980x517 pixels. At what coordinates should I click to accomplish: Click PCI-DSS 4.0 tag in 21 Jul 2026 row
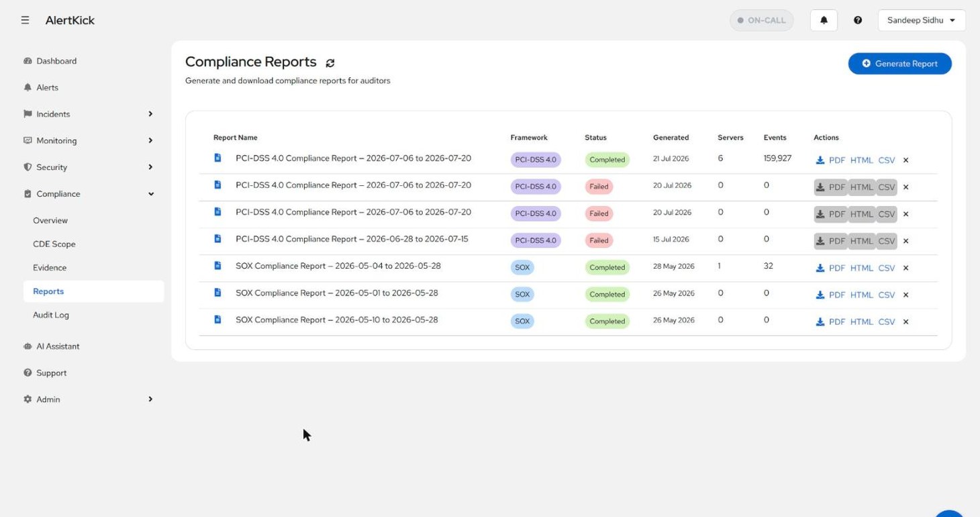click(536, 160)
